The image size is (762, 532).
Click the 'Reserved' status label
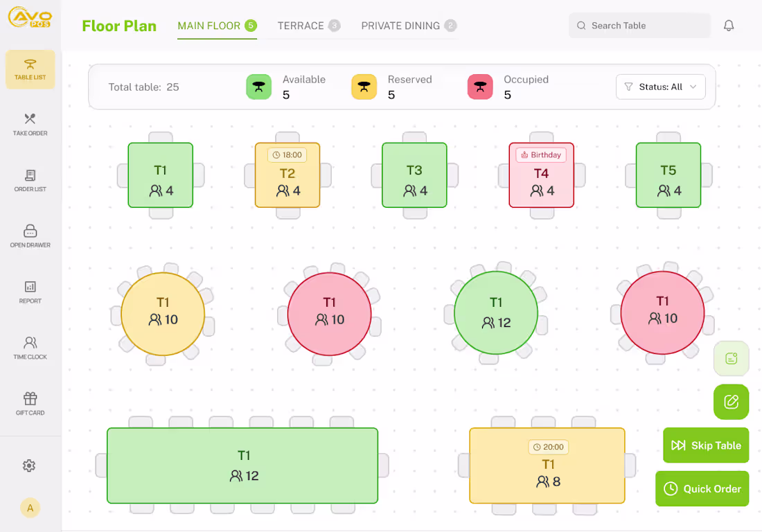(x=409, y=80)
